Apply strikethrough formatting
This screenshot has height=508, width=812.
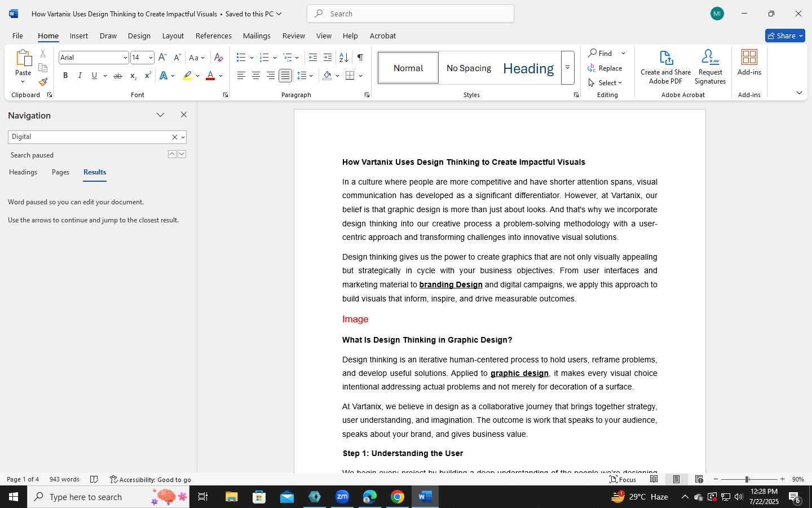pos(117,76)
